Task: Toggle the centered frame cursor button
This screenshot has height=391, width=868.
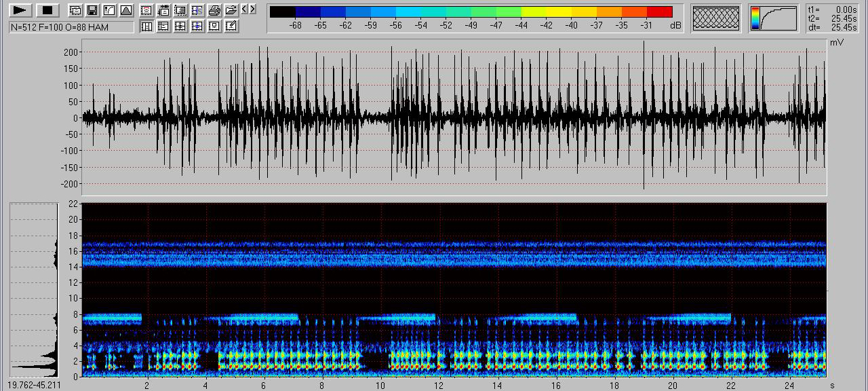Action: tap(214, 26)
